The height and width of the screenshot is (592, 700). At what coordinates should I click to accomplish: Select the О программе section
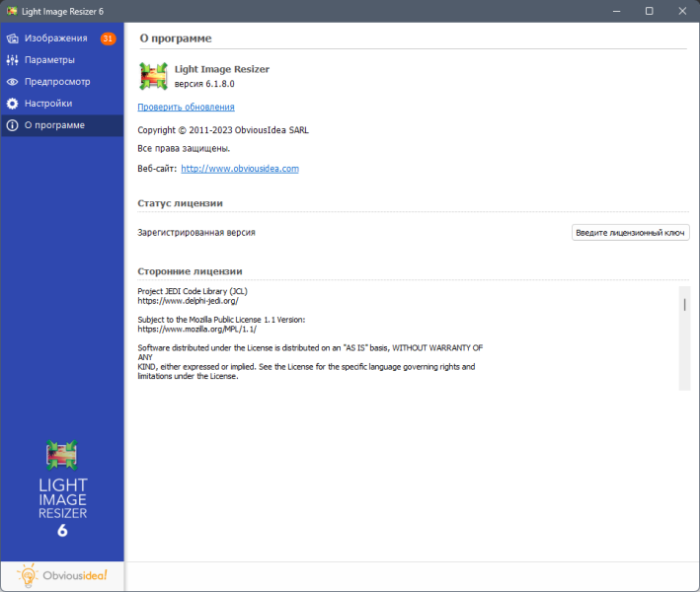[x=62, y=125]
